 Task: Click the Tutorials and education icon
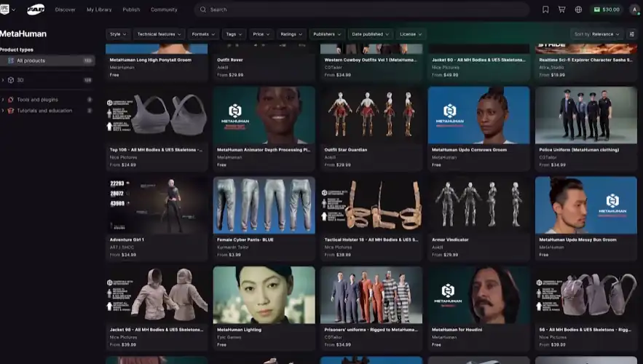point(11,111)
